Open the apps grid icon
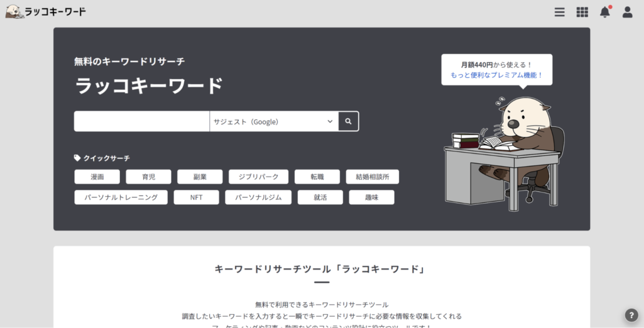 pyautogui.click(x=582, y=12)
